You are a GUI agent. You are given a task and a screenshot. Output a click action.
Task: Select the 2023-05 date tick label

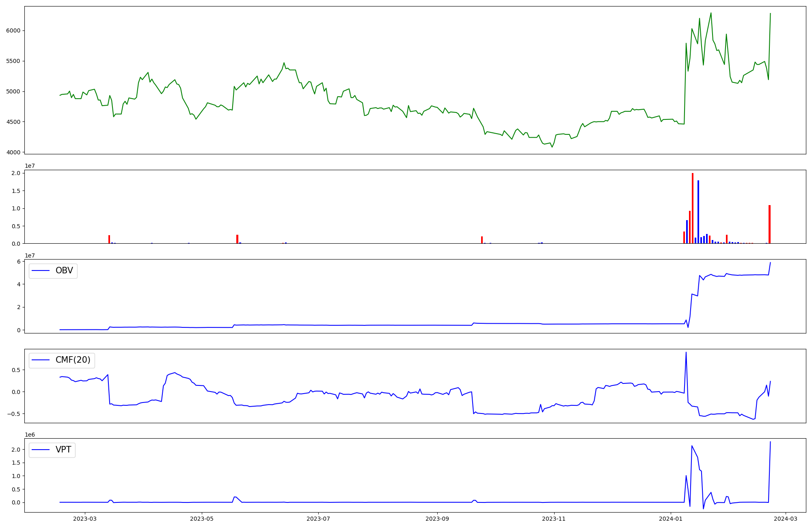pyautogui.click(x=201, y=519)
